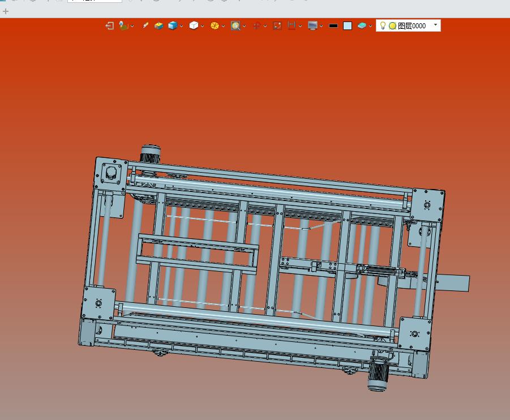Open the 图层0000 layer dropdown
The height and width of the screenshot is (420, 510).
pos(435,25)
